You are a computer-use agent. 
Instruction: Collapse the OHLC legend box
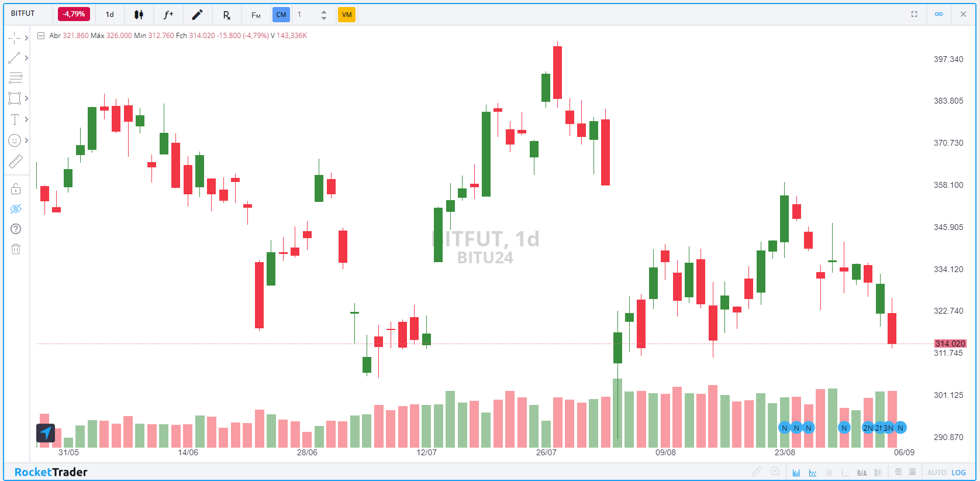point(41,36)
